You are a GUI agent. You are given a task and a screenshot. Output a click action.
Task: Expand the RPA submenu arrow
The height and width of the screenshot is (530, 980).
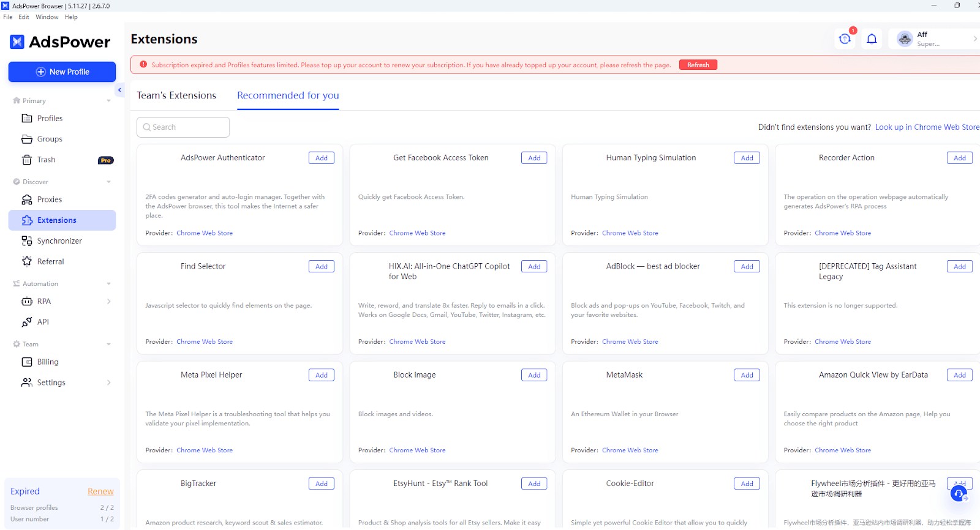coord(109,301)
